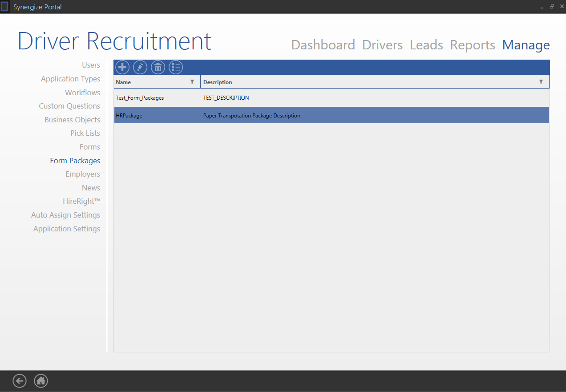Open Users in the sidebar
This screenshot has height=392, width=566.
(91, 65)
